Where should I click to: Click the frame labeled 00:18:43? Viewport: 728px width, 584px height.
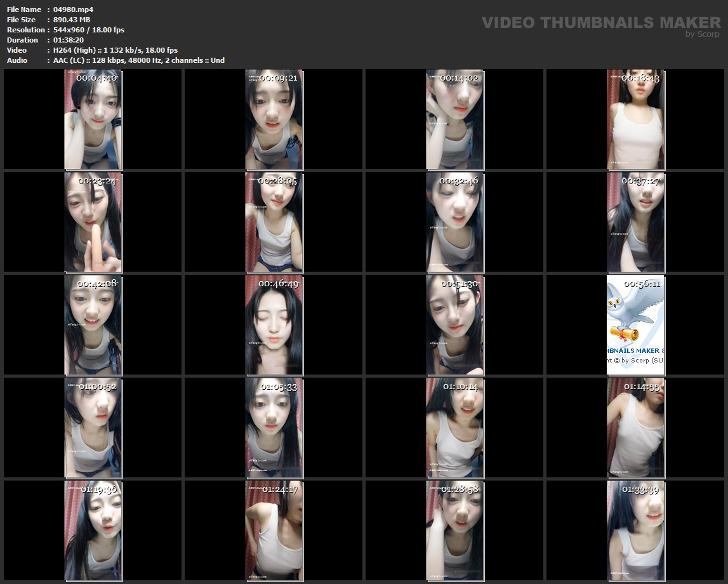click(636, 119)
